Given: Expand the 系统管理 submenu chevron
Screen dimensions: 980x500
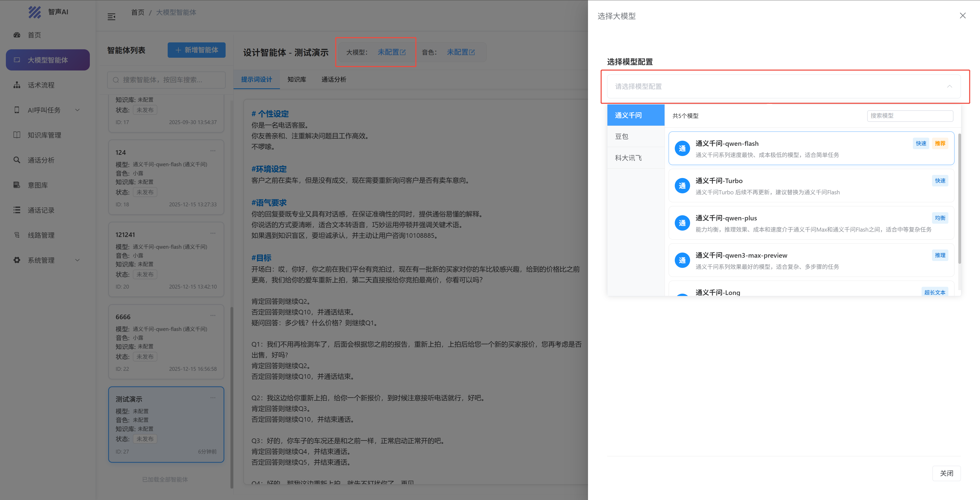Looking at the screenshot, I should [x=78, y=260].
